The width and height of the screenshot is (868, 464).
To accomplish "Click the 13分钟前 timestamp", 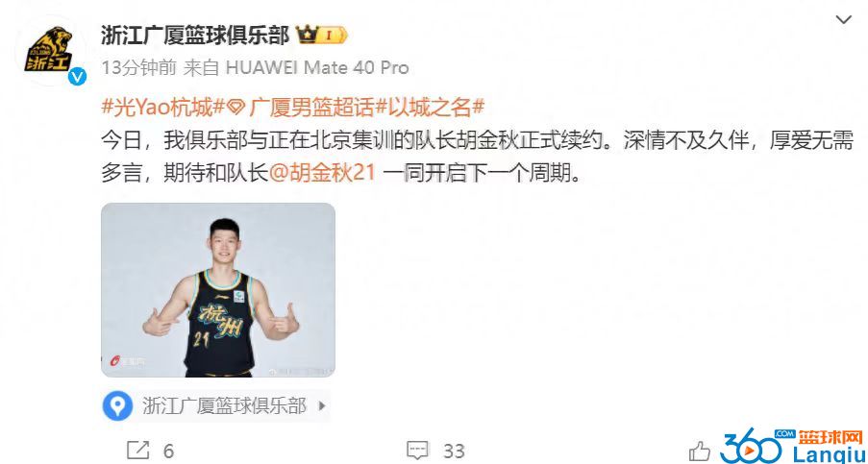I will (138, 68).
